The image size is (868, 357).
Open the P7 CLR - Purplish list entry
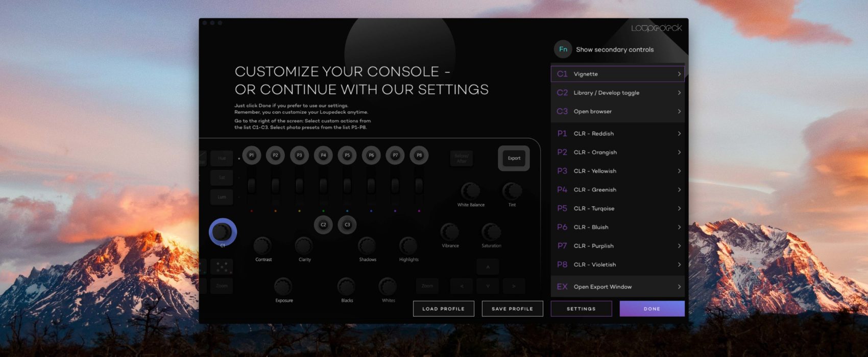(618, 246)
